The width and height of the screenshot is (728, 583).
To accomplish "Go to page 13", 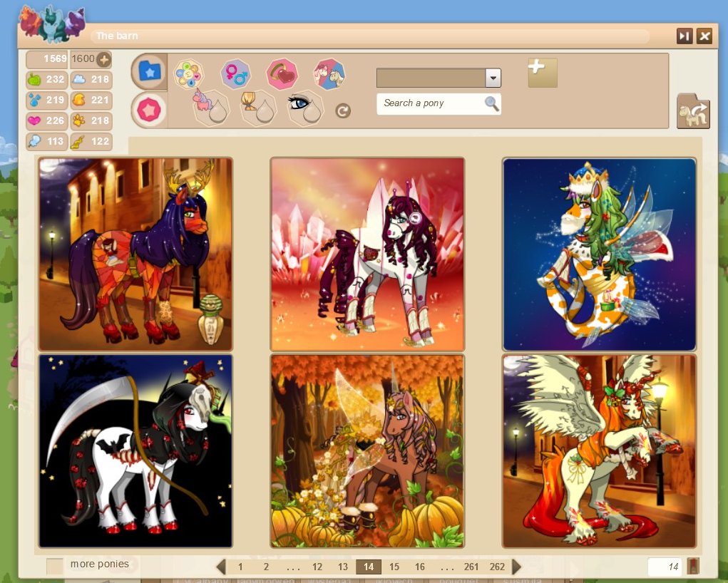I will [343, 567].
